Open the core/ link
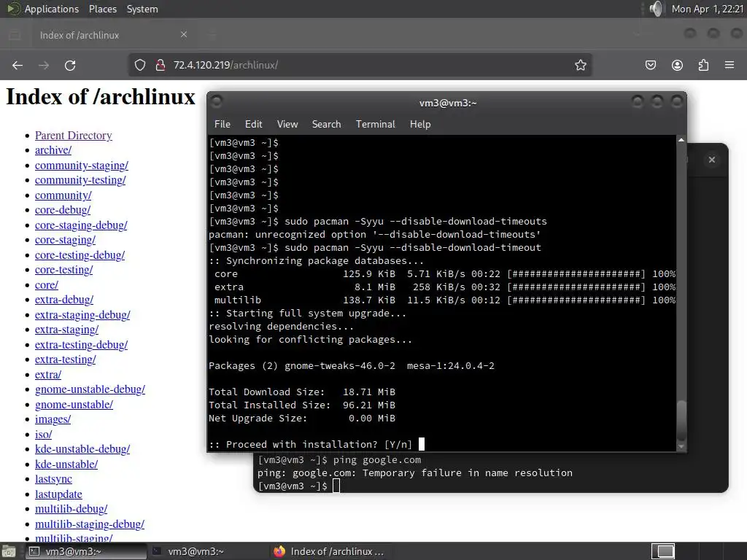The image size is (747, 560). 46,285
